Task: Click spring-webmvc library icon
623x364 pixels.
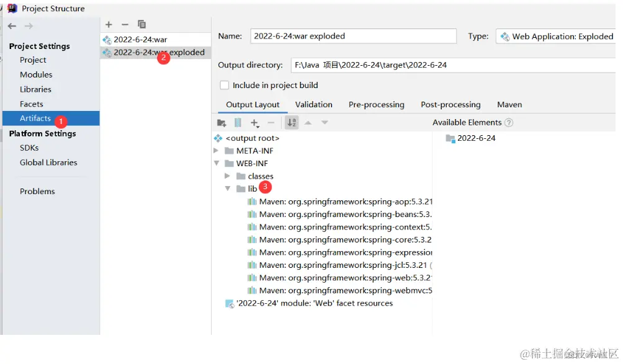Action: click(252, 291)
